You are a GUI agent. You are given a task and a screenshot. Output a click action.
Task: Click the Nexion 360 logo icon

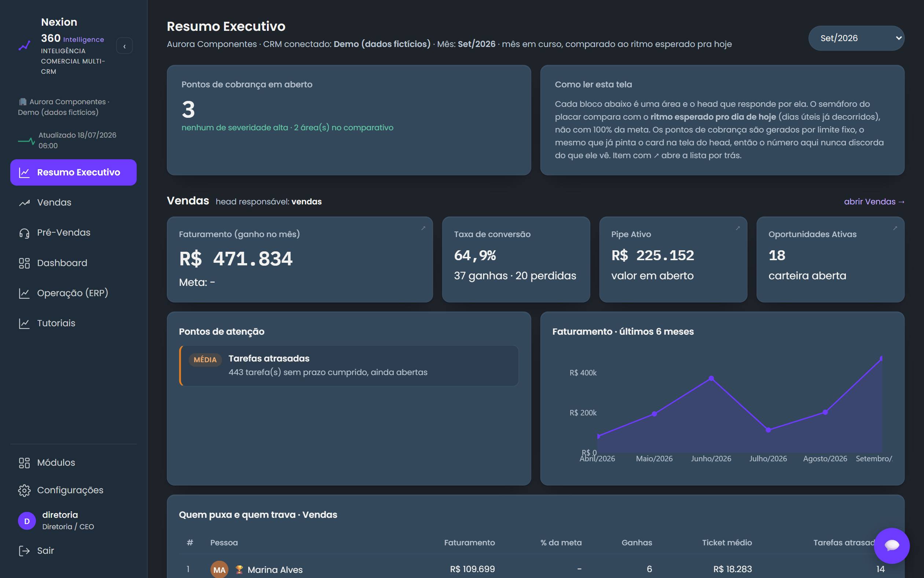coord(25,46)
